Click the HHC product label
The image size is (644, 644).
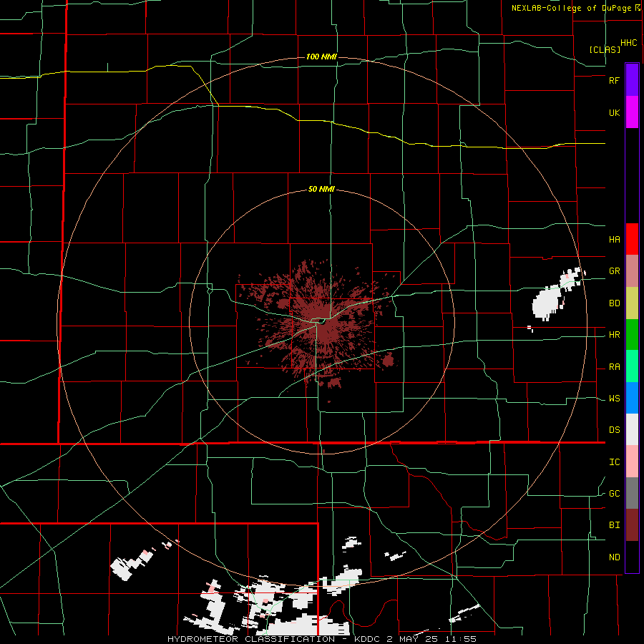(x=629, y=43)
